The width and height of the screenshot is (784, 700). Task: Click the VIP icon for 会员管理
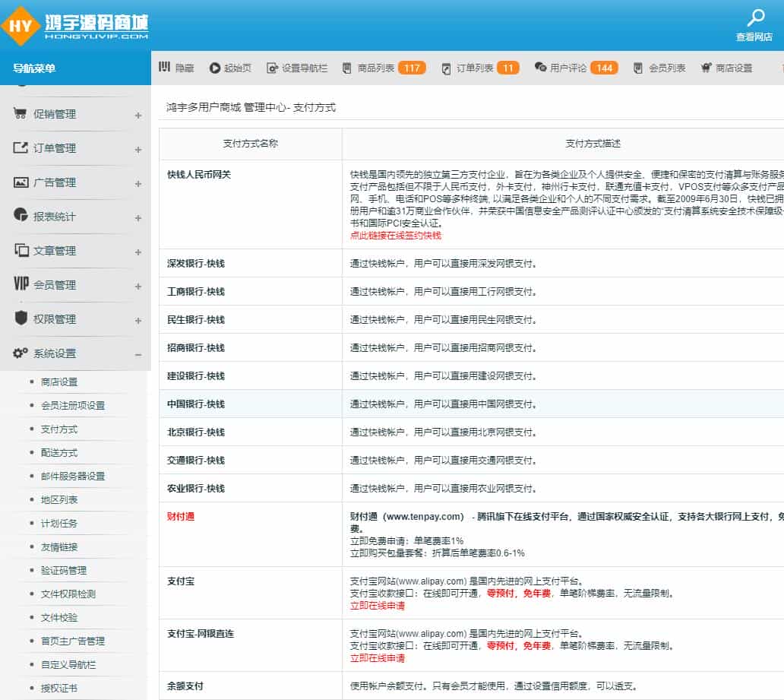tap(21, 283)
